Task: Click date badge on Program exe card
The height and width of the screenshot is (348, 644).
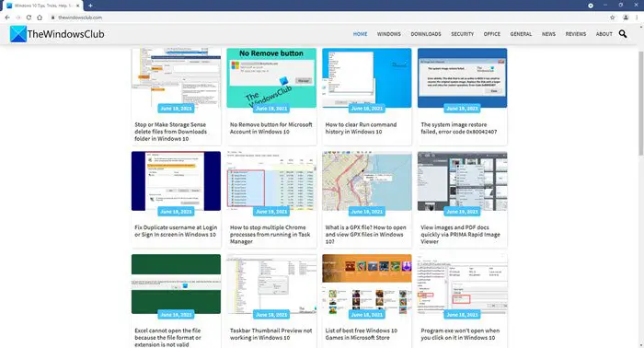Action: pos(462,315)
